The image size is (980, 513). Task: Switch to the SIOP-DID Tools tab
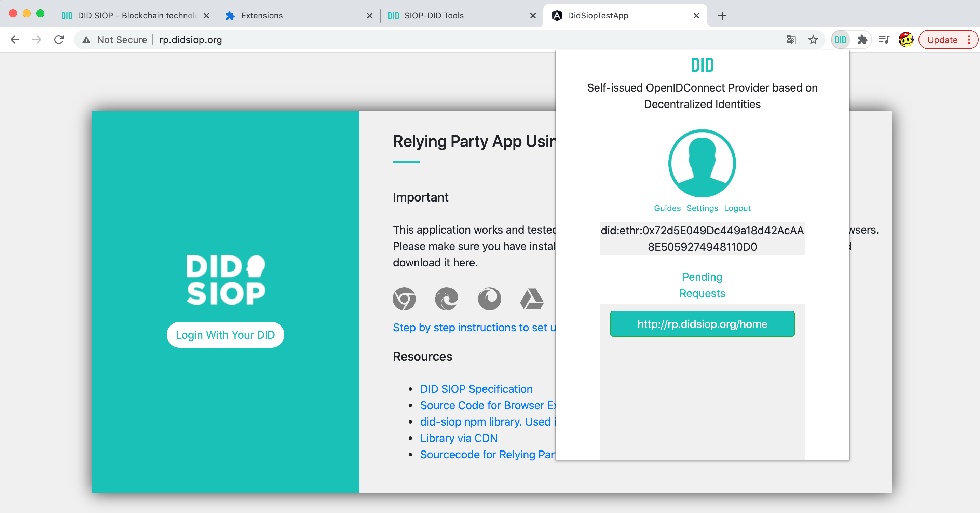pos(434,16)
